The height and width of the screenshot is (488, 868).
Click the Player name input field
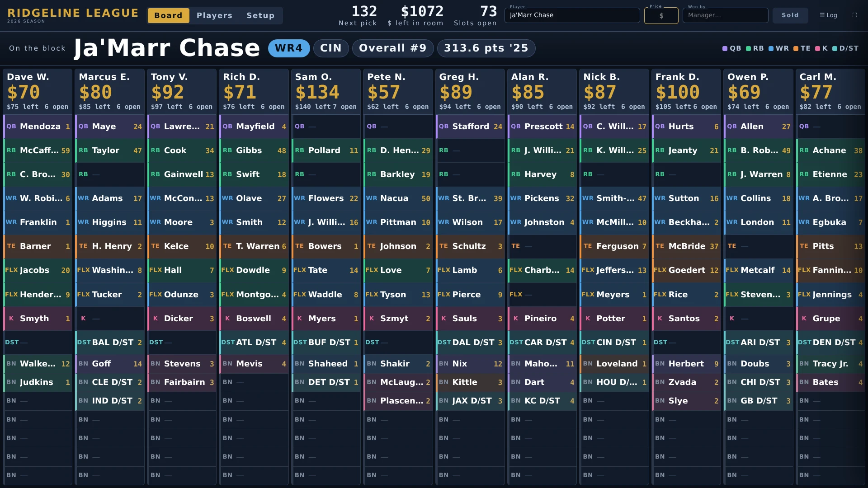(x=572, y=15)
